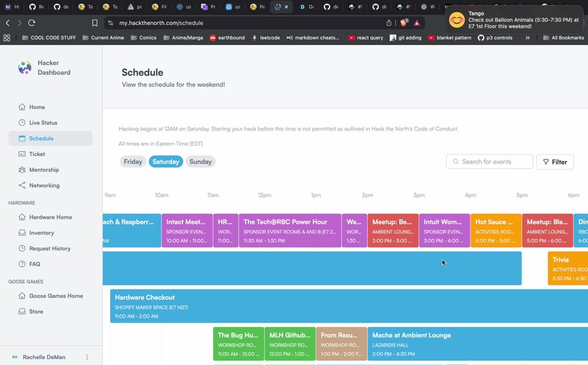Open the COOL CODE STUFF bookmark folder
This screenshot has height=365, width=588.
point(49,38)
